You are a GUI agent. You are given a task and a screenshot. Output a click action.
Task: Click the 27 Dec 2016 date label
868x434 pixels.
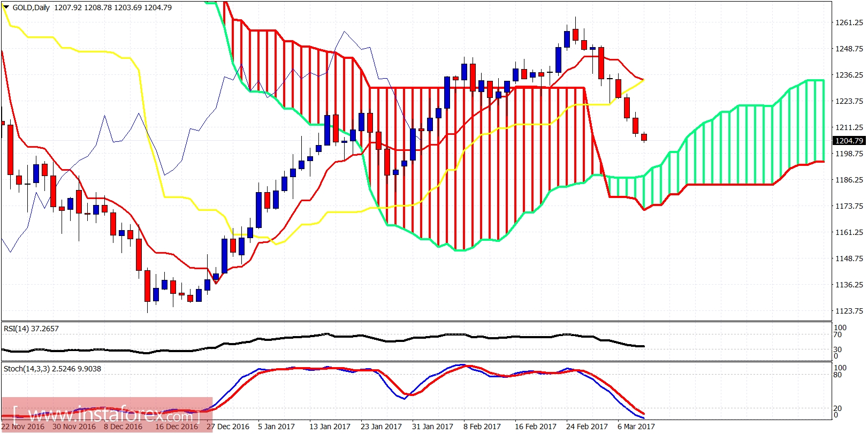(228, 427)
